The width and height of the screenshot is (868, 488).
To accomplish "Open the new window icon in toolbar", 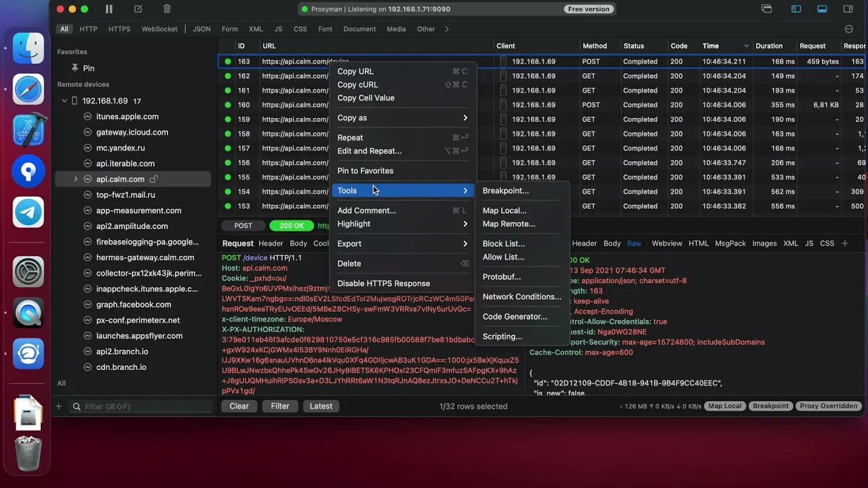I will point(767,9).
